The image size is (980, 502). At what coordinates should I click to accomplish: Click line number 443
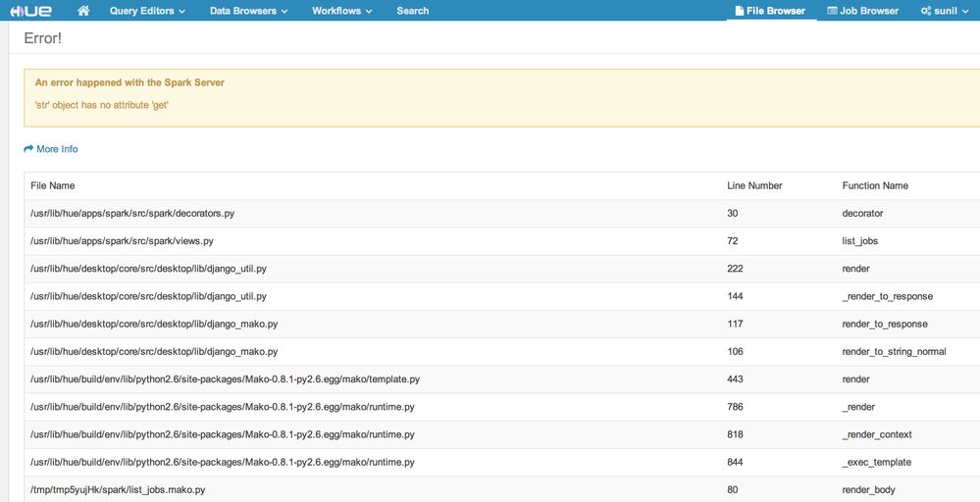point(735,379)
